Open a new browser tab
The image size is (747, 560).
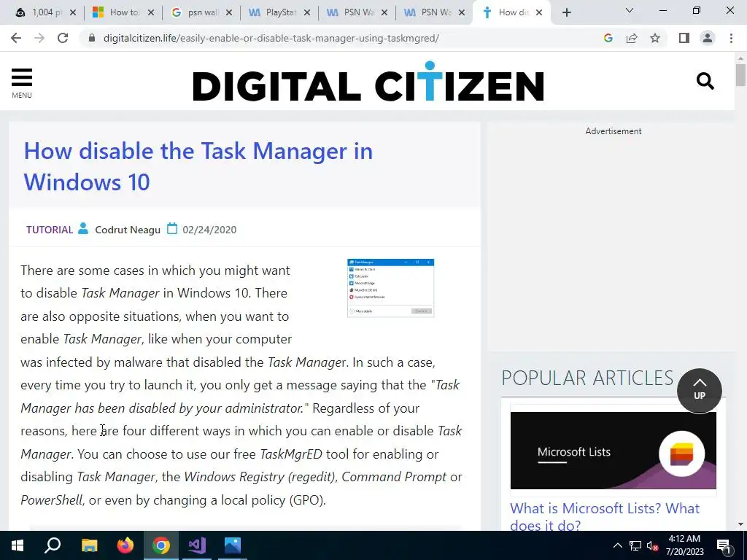click(x=566, y=13)
